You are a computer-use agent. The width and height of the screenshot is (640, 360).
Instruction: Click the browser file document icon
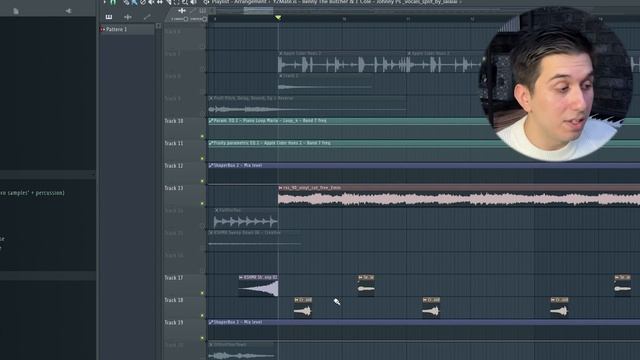tap(16, 11)
